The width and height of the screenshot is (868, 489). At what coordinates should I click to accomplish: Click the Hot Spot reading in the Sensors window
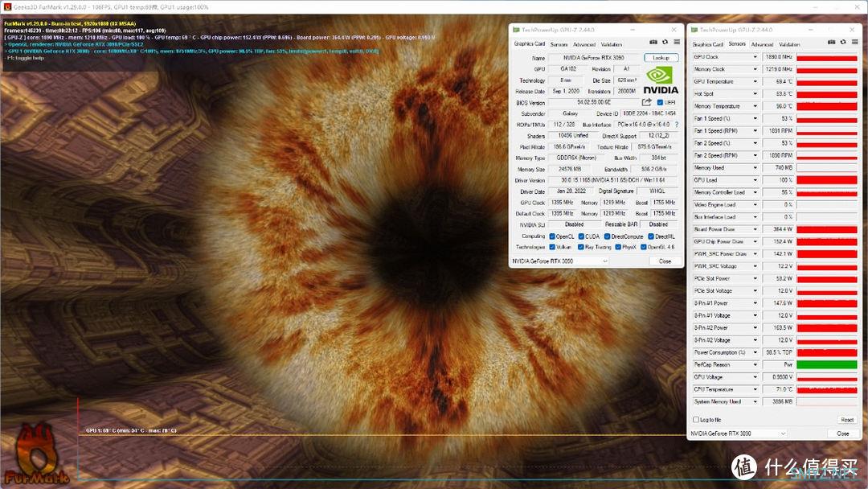[778, 93]
